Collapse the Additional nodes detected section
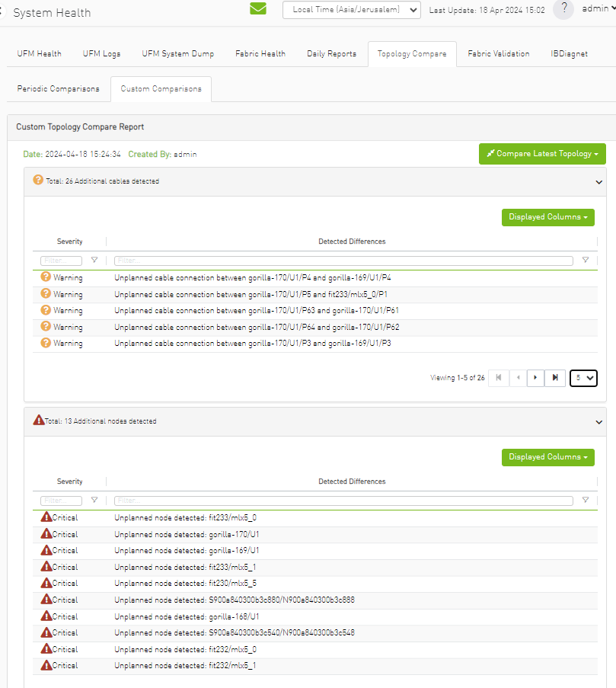This screenshot has width=616, height=688. tap(599, 421)
